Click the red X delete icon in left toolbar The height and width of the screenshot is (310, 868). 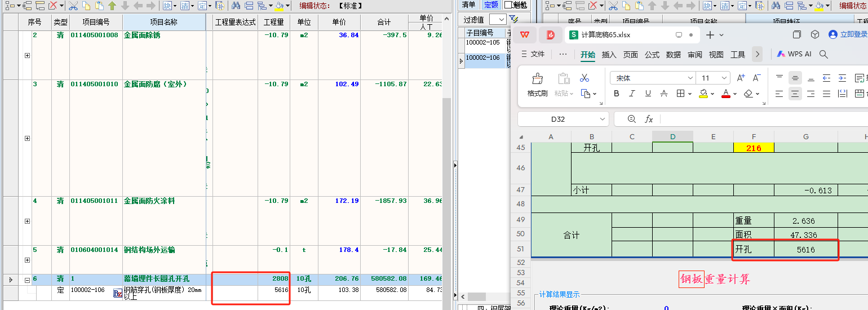[52, 6]
